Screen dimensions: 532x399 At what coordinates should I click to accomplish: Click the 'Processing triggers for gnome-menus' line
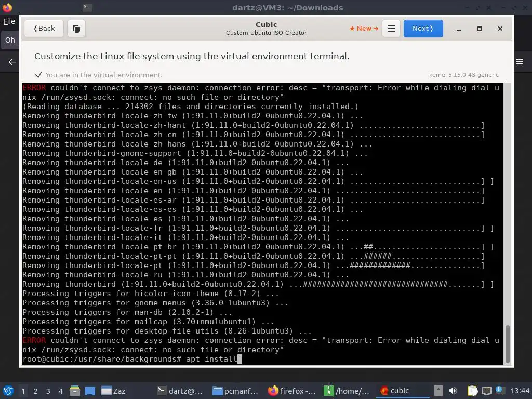(155, 303)
